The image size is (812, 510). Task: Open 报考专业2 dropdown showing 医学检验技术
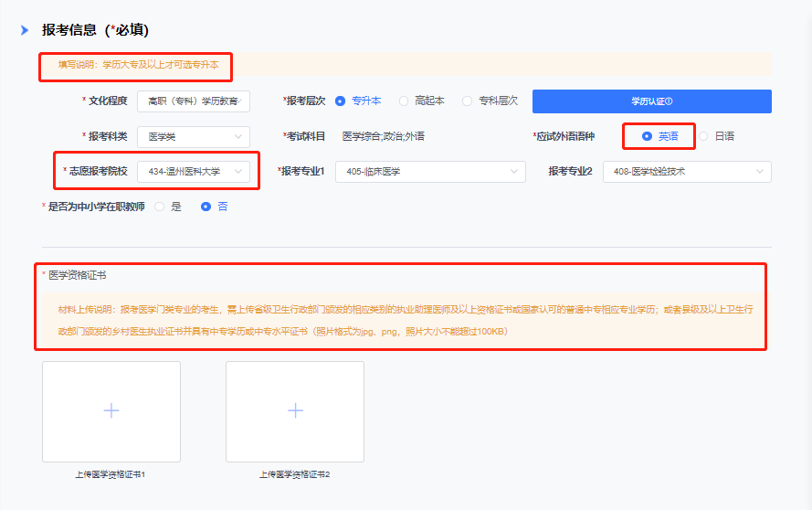(686, 171)
